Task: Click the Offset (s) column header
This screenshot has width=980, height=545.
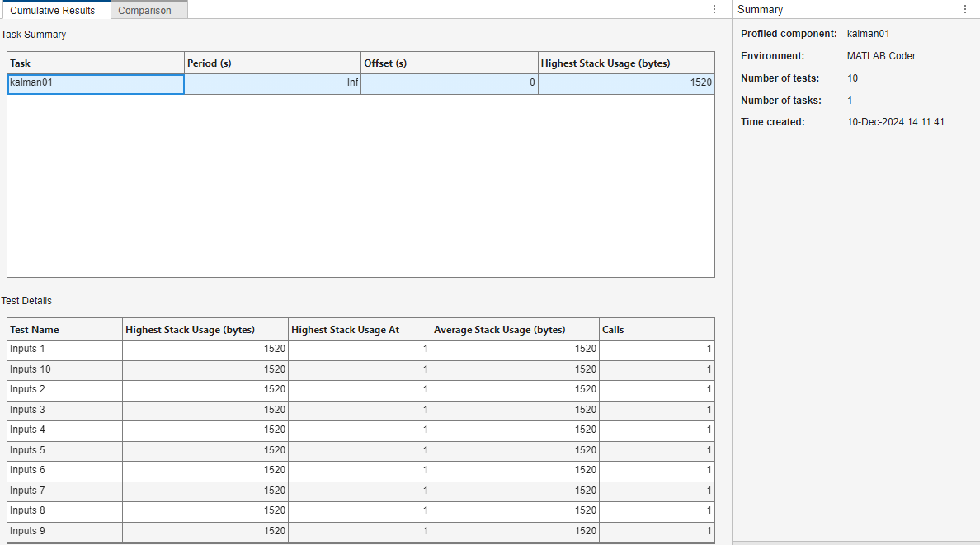Action: [449, 63]
